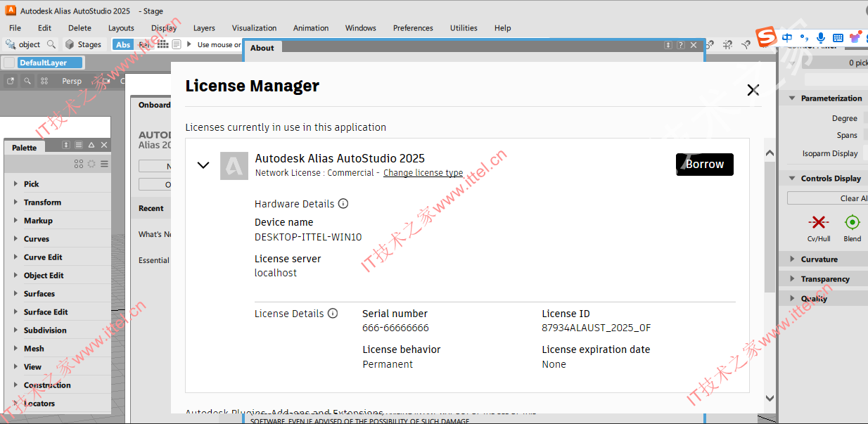This screenshot has height=424, width=868.
Task: Select the About tab
Action: point(262,48)
